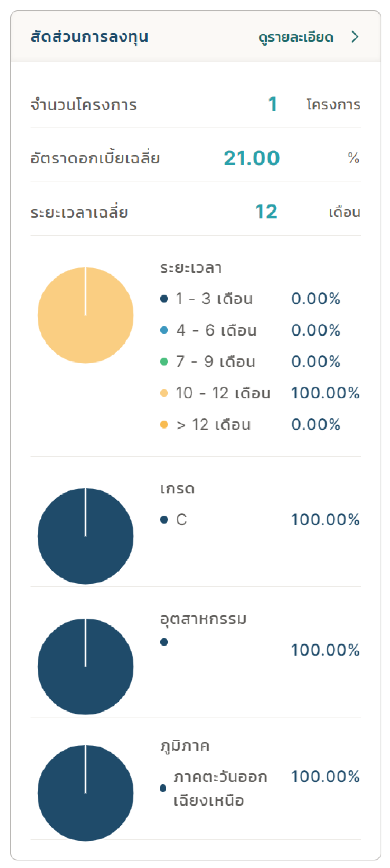The height and width of the screenshot is (868, 390).
Task: Click the orange dot for > 12 เดือน
Action: pyautogui.click(x=164, y=425)
